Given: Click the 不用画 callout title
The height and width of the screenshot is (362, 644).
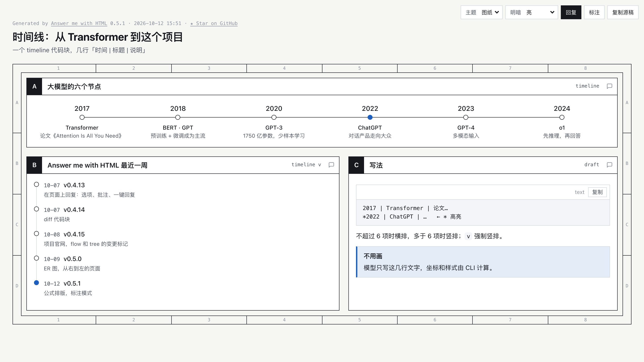Looking at the screenshot, I should click(373, 256).
